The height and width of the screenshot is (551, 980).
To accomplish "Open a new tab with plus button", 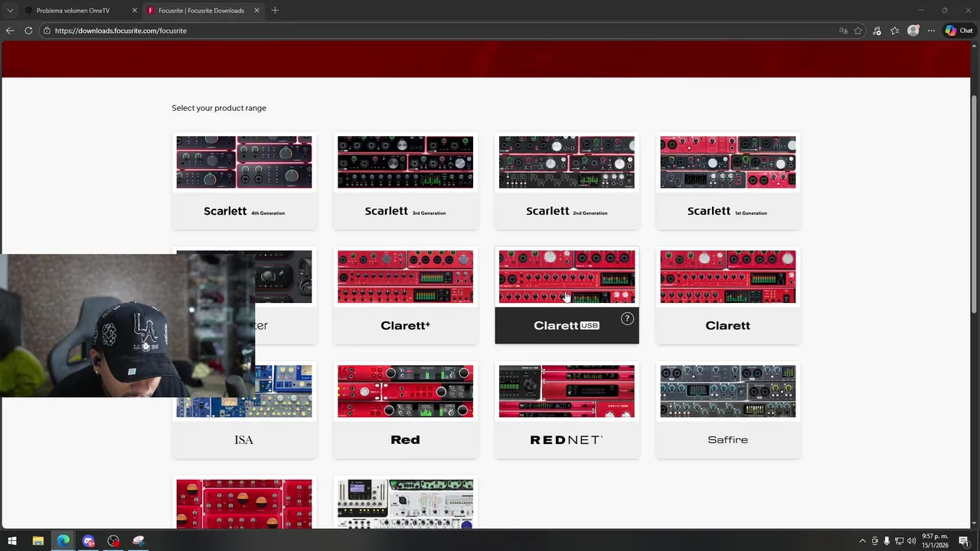I will coord(275,10).
